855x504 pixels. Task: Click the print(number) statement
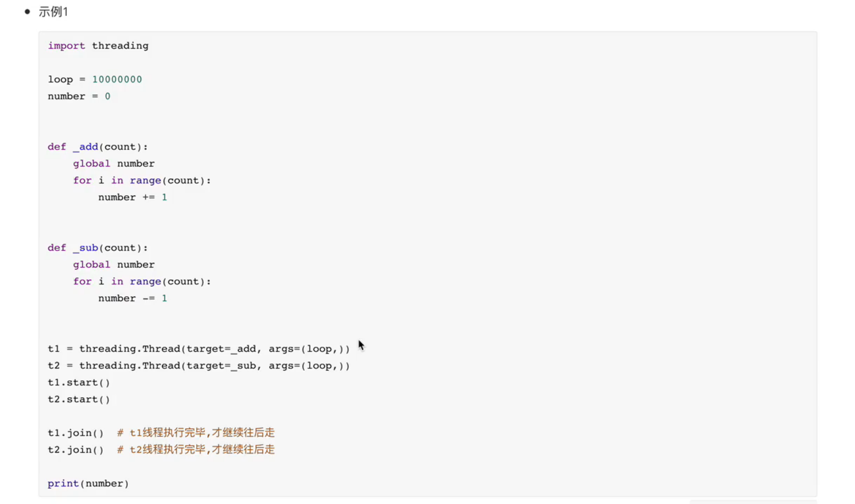(88, 483)
